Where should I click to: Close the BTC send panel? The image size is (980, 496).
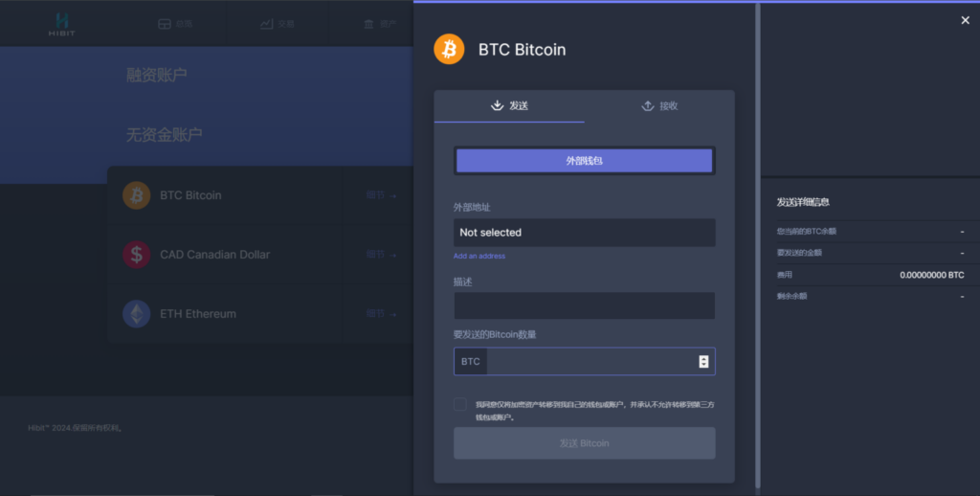[x=965, y=21]
